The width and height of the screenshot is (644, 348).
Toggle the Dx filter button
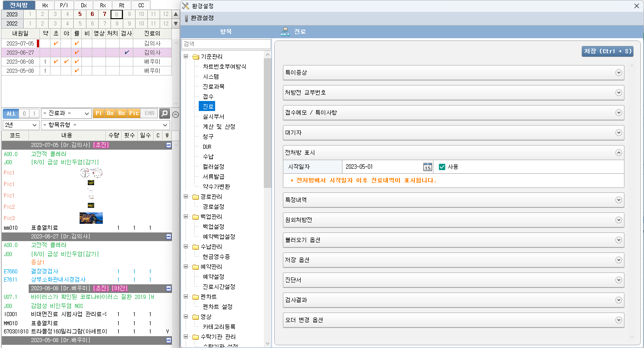110,113
